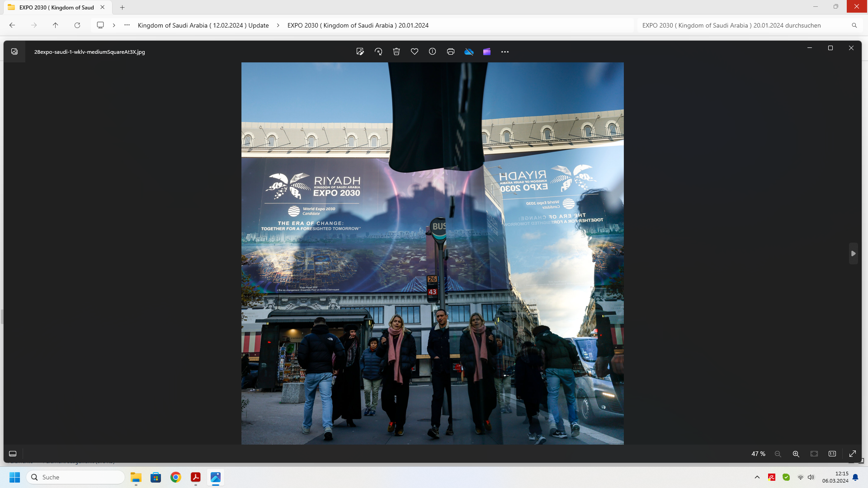868x488 pixels.
Task: Toggle the filmstrip view icon at bottom left
Action: tap(13, 454)
